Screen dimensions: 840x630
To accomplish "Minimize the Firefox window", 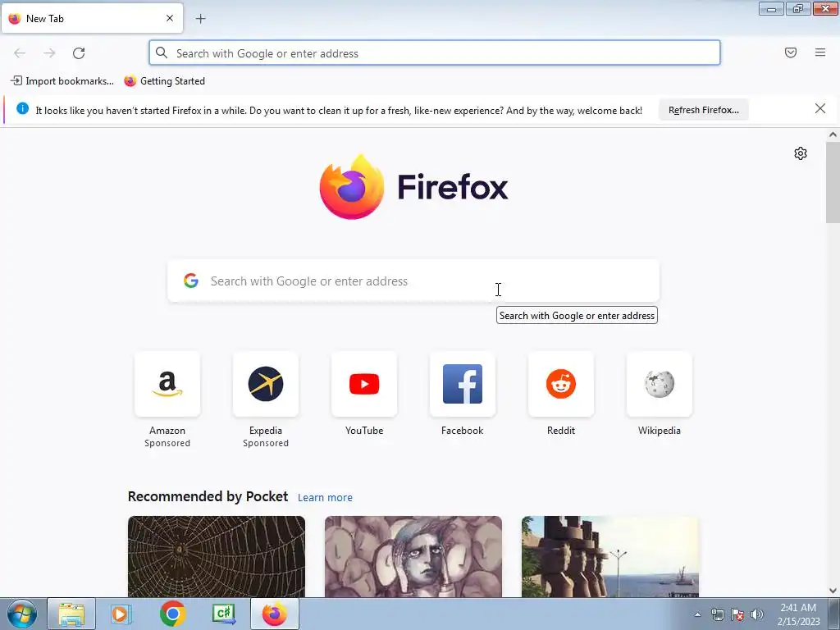I will pos(771,9).
